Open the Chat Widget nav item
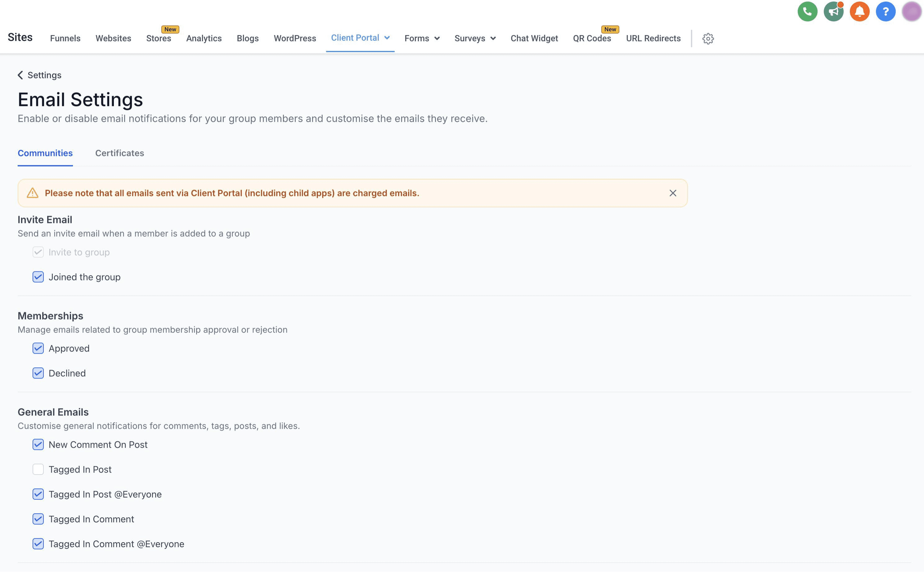 click(534, 38)
